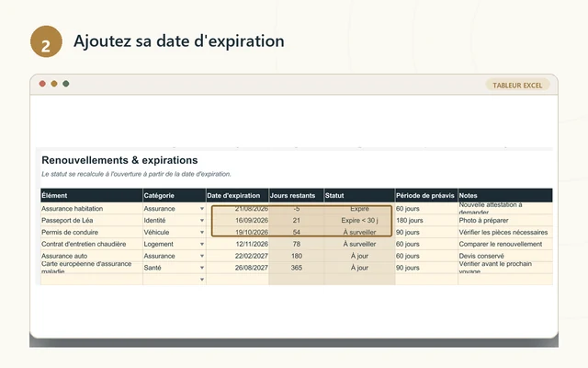Select the Période de préavis header
The height and width of the screenshot is (368, 588).
426,195
